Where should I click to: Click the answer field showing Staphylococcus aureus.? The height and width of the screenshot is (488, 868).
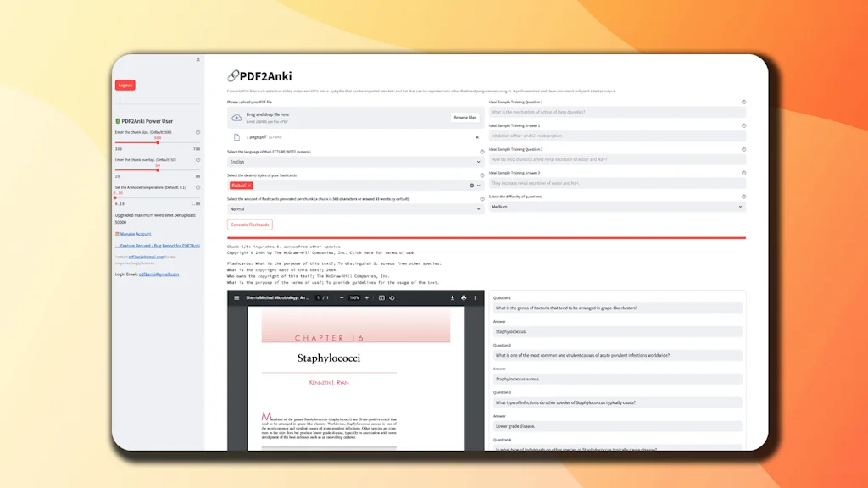(x=617, y=379)
